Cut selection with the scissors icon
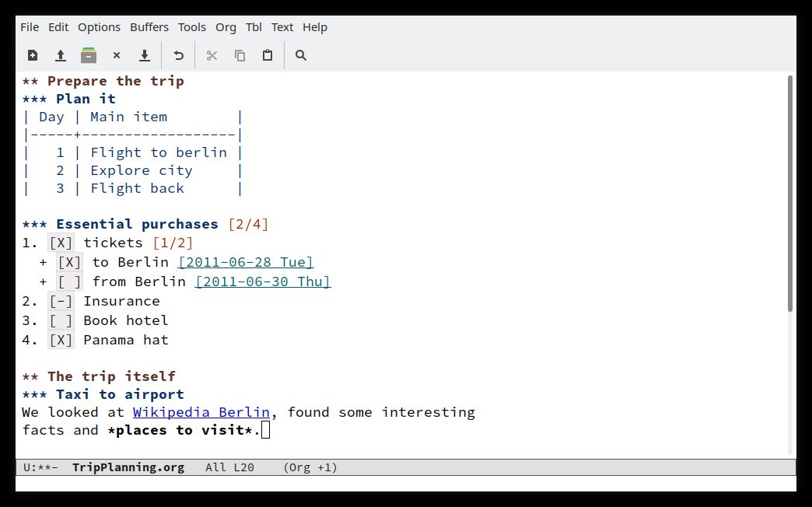Screen dimensions: 812x507 click(x=212, y=55)
